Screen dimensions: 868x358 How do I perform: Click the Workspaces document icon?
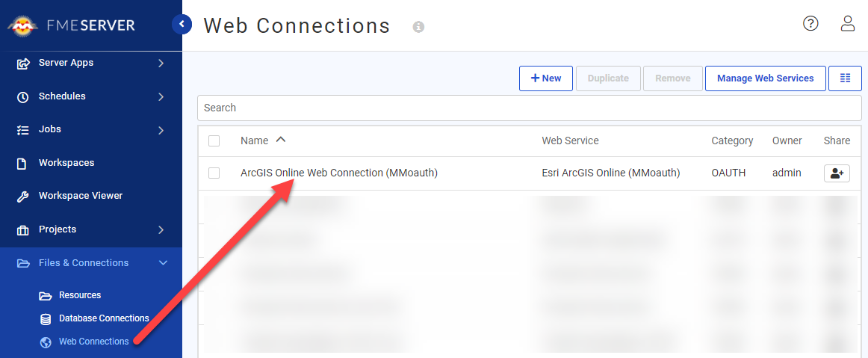[x=22, y=164]
